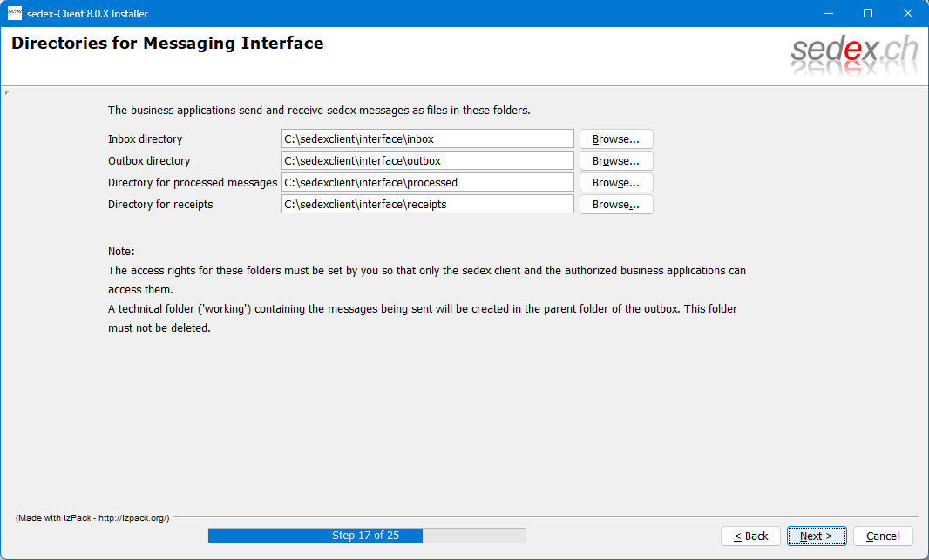This screenshot has height=560, width=929.
Task: Click into the Inbox directory path field
Action: click(x=427, y=139)
